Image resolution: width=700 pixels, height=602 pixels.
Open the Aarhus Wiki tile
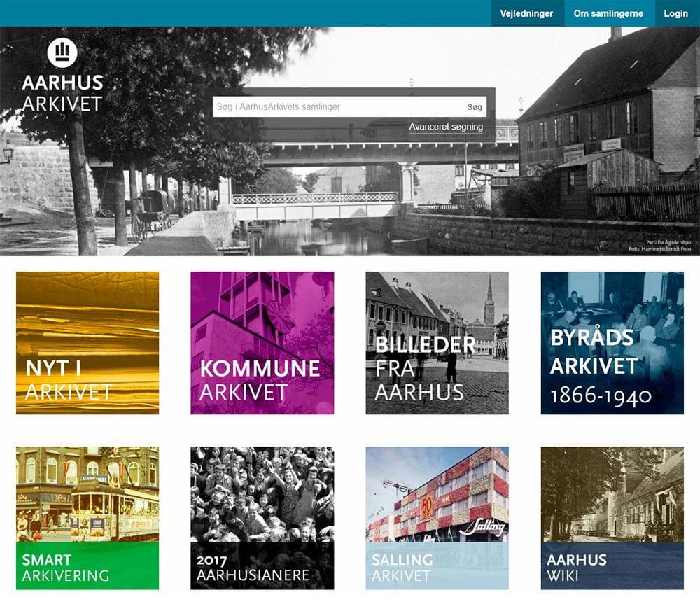click(612, 518)
